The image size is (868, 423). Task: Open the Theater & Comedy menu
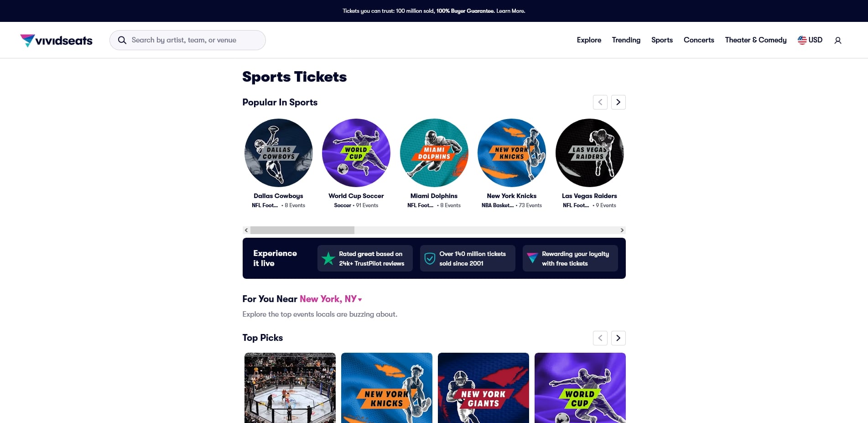coord(756,40)
